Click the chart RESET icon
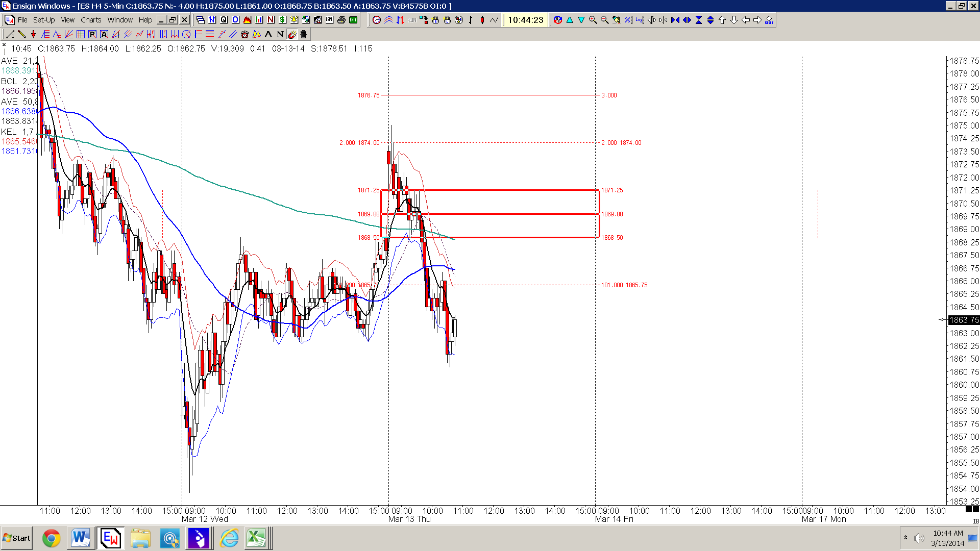The width and height of the screenshot is (980, 551). 769,20
